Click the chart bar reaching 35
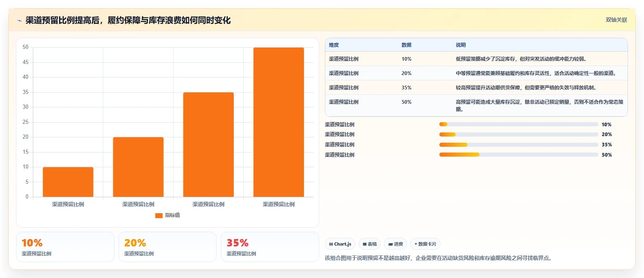This screenshot has width=644, height=278. pos(208,145)
